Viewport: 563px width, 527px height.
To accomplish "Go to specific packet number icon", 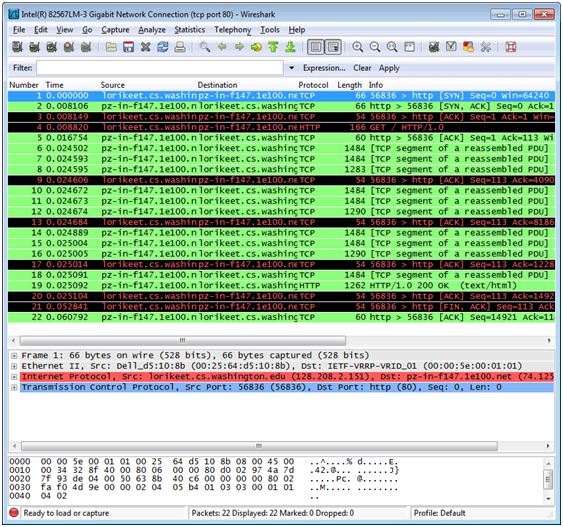I will tap(256, 47).
